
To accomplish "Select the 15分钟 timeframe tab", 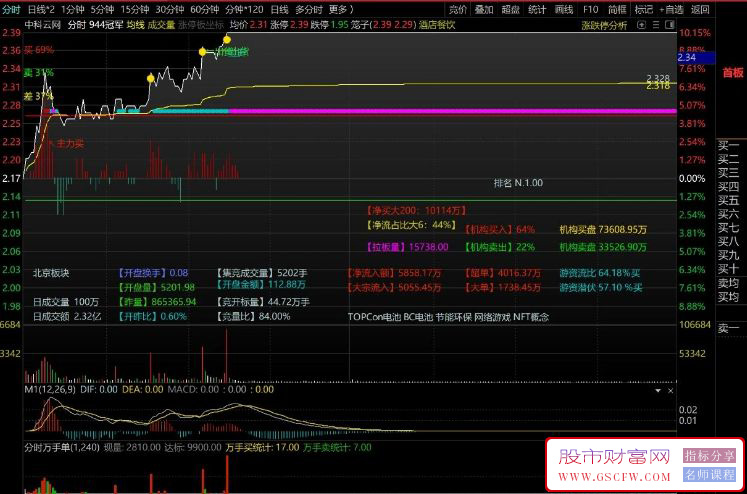I will (x=134, y=10).
